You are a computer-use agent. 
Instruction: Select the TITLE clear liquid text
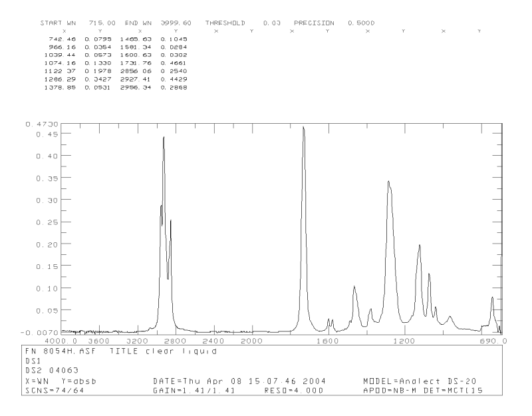tap(163, 351)
